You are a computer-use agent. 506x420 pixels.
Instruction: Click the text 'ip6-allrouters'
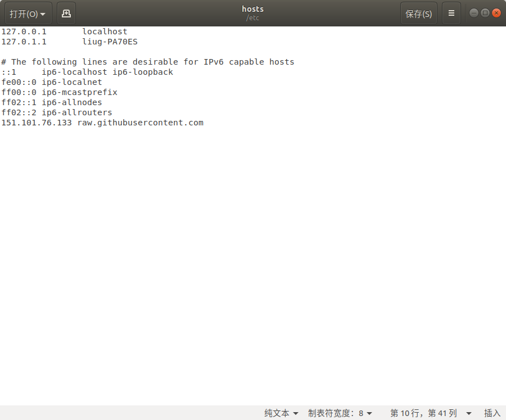click(x=77, y=112)
